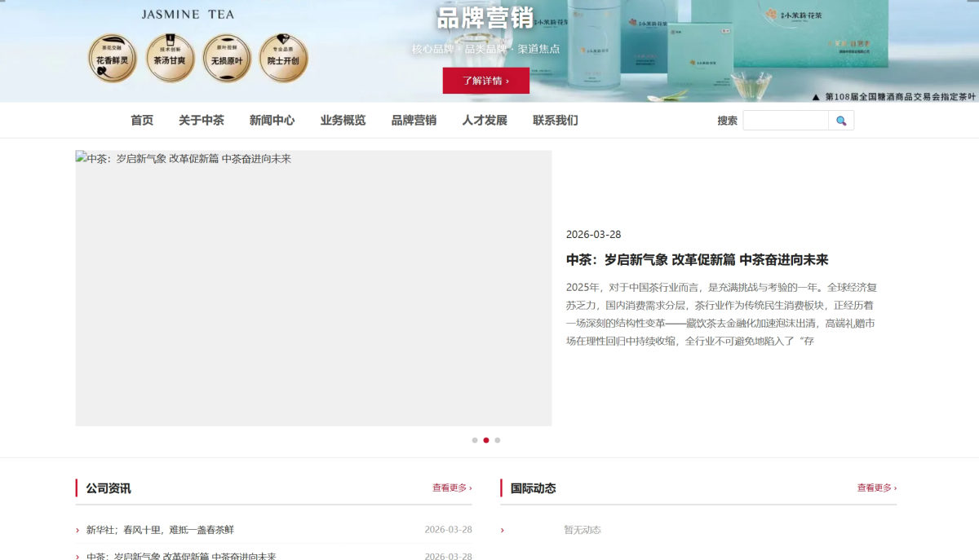Select 品牌营销 in the navigation bar
The width and height of the screenshot is (979, 560).
coord(414,121)
